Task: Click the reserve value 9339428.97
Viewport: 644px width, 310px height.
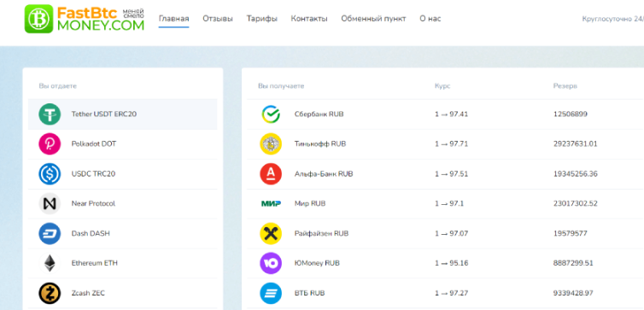Action: tap(573, 293)
